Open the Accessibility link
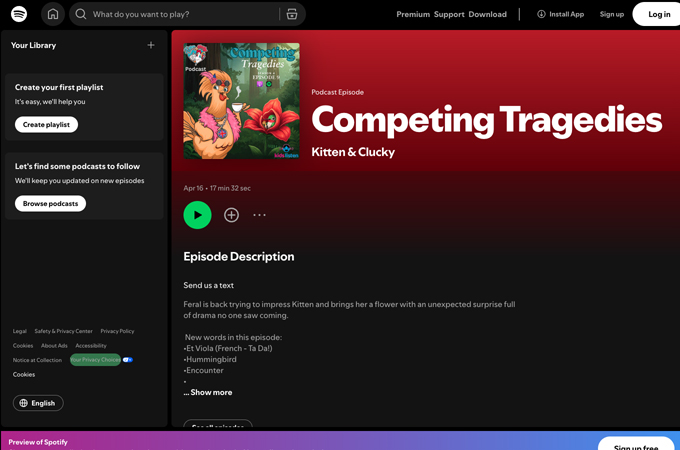The height and width of the screenshot is (450, 680). pyautogui.click(x=91, y=346)
